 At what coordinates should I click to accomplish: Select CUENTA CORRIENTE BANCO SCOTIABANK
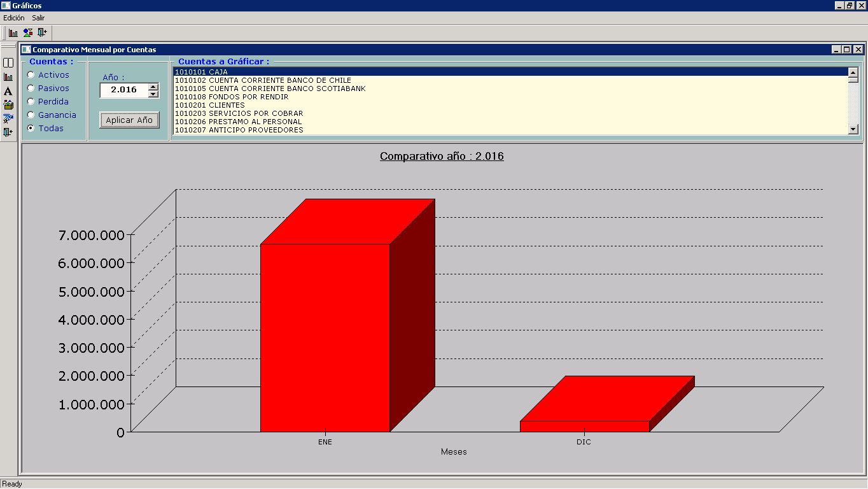510,89
